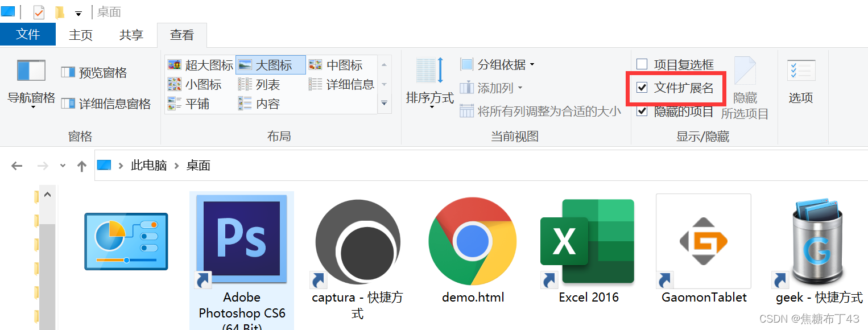868x330 pixels.
Task: Open the 添加列 dropdown
Action: [x=491, y=88]
